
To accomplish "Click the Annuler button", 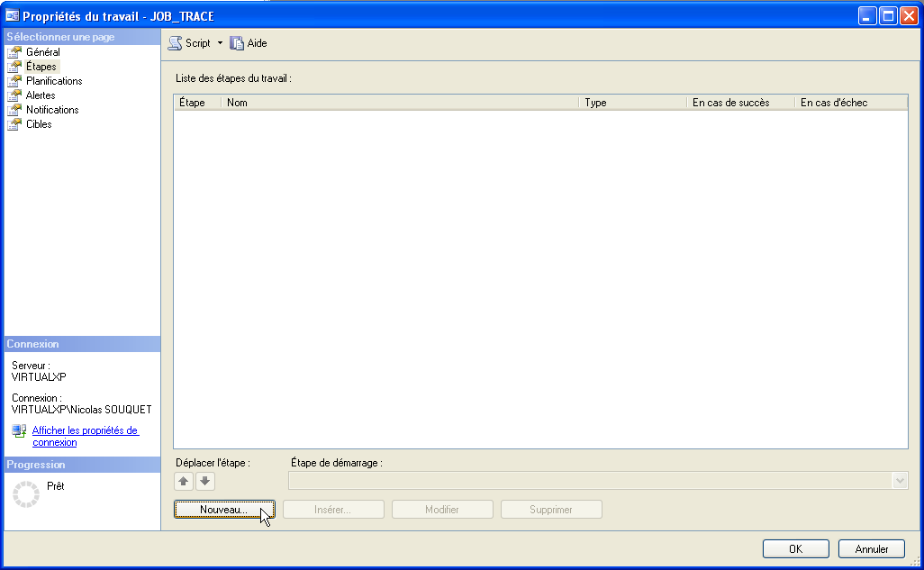I will [871, 549].
